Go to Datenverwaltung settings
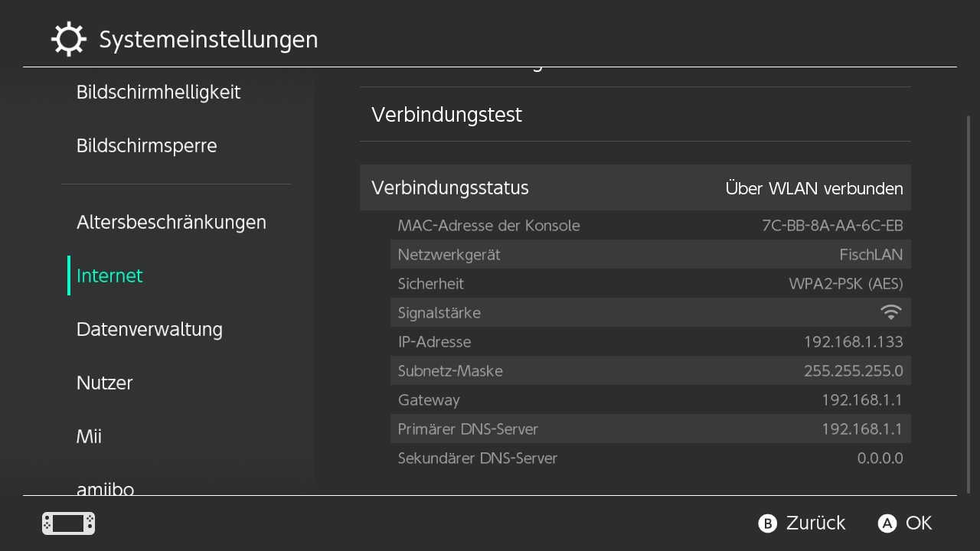 [x=149, y=330]
